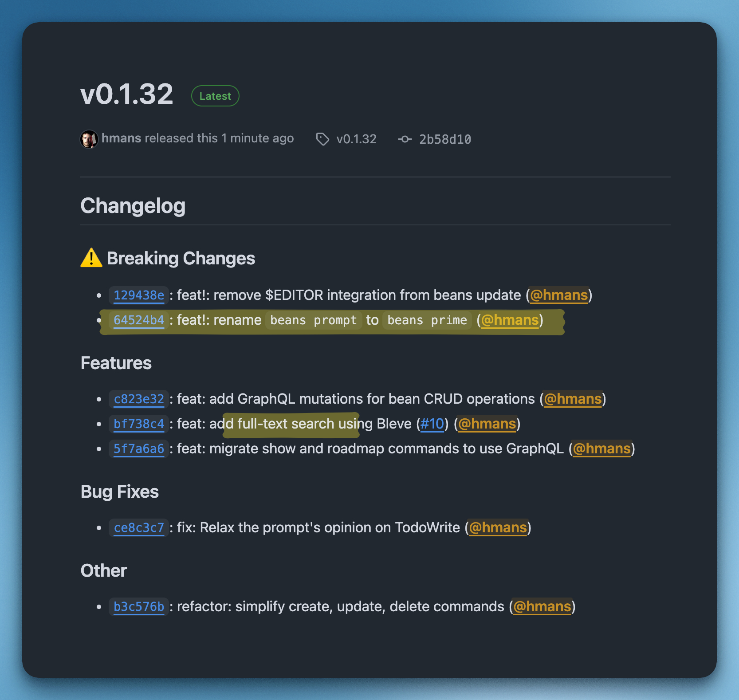Click @hmans mention on the Bleve line

[x=487, y=424]
